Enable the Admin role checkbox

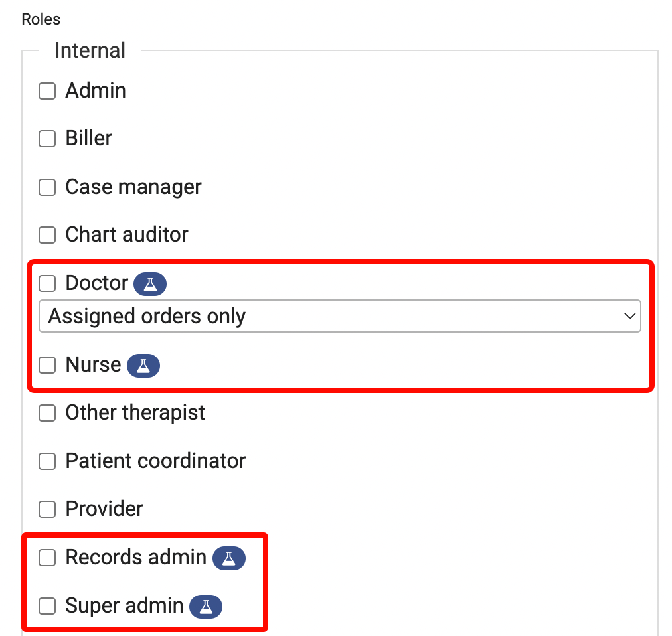tap(47, 91)
